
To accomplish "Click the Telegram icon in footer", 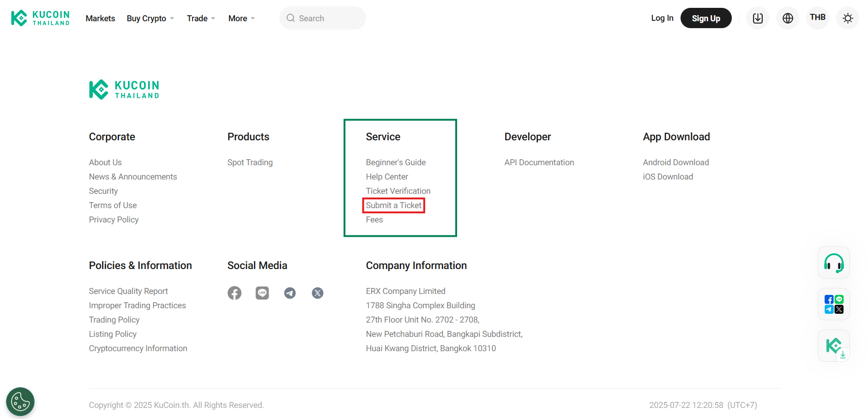I will coord(290,293).
